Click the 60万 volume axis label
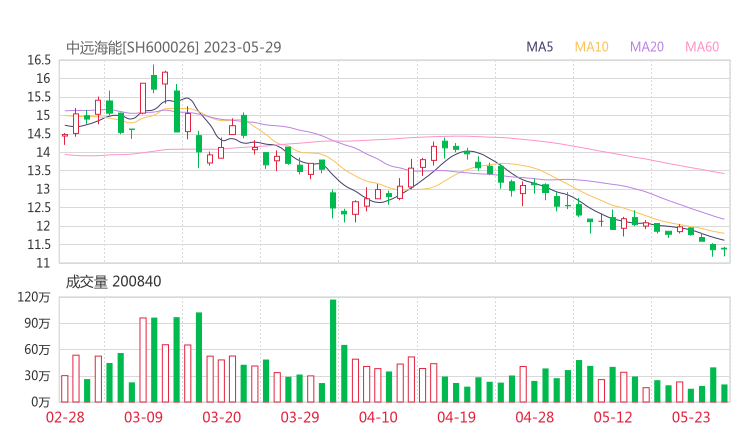740x440 pixels. point(37,350)
